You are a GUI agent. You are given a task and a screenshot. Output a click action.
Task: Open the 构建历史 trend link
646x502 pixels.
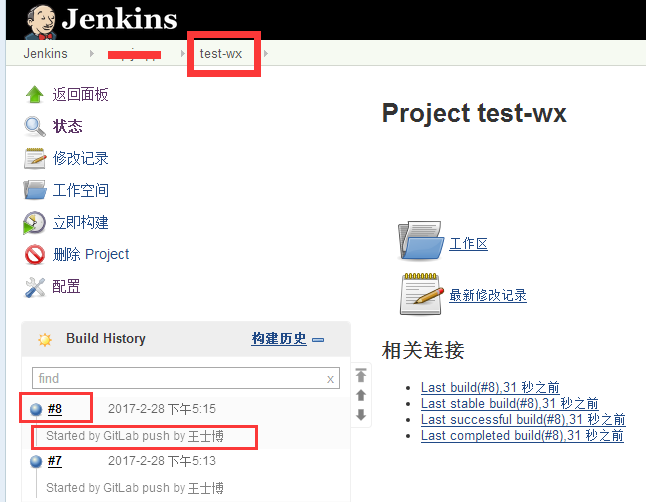coord(279,339)
